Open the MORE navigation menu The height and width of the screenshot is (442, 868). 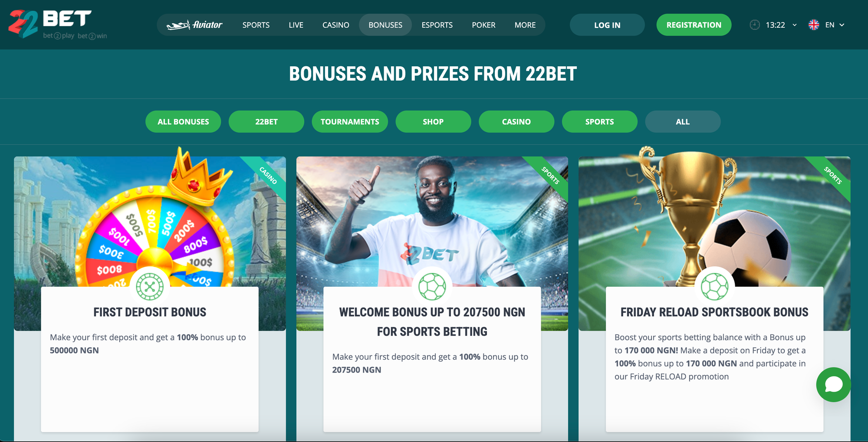point(525,25)
